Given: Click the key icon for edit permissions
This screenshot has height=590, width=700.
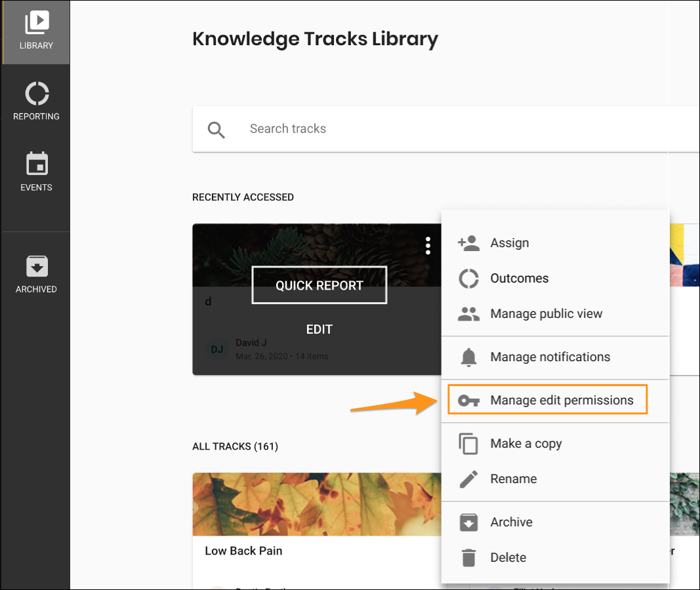Looking at the screenshot, I should click(468, 401).
